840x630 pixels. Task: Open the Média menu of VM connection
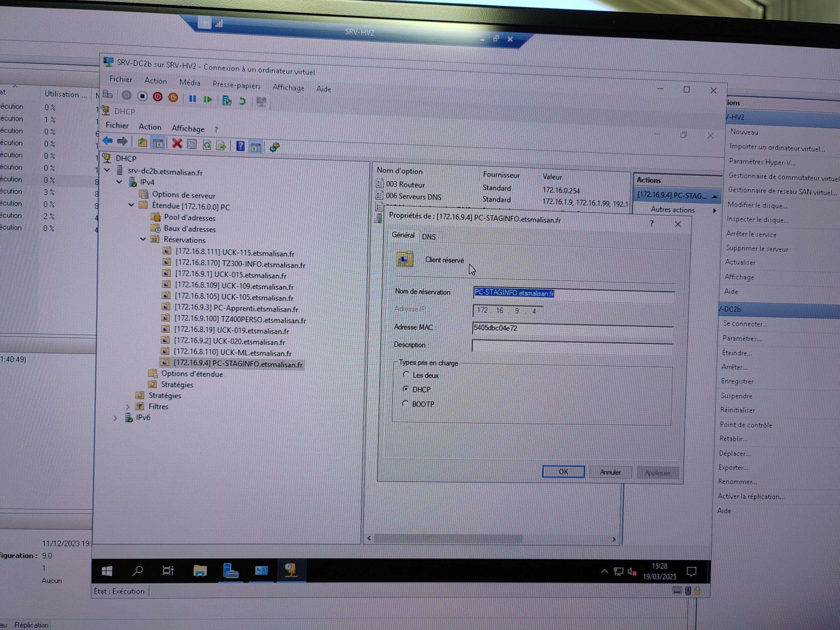coord(190,82)
